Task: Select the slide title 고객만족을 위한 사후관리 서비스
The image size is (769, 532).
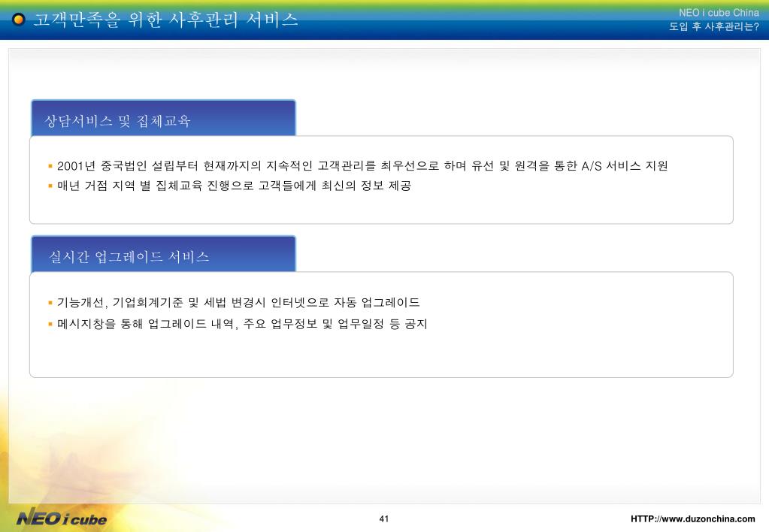Action: pyautogui.click(x=166, y=20)
